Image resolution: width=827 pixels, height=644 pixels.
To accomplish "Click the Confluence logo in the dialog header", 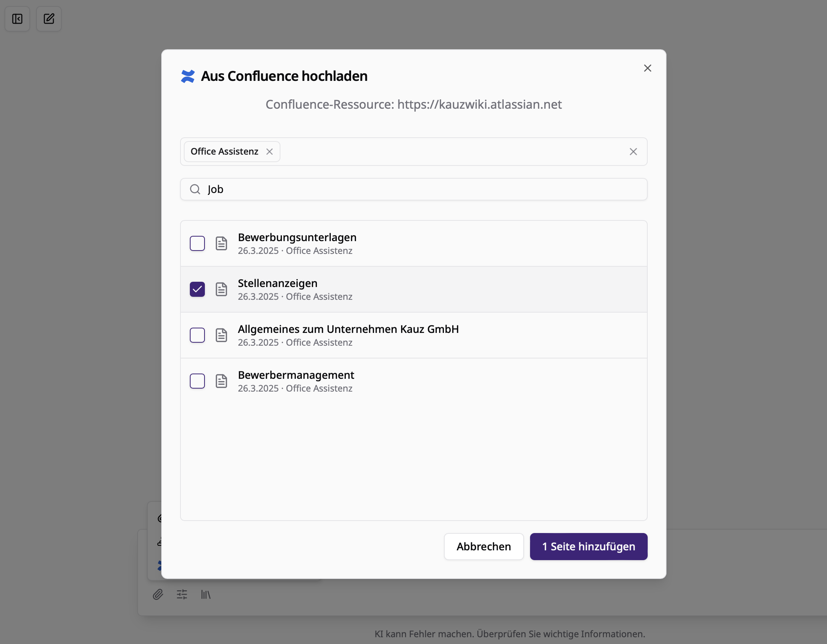I will pyautogui.click(x=188, y=76).
